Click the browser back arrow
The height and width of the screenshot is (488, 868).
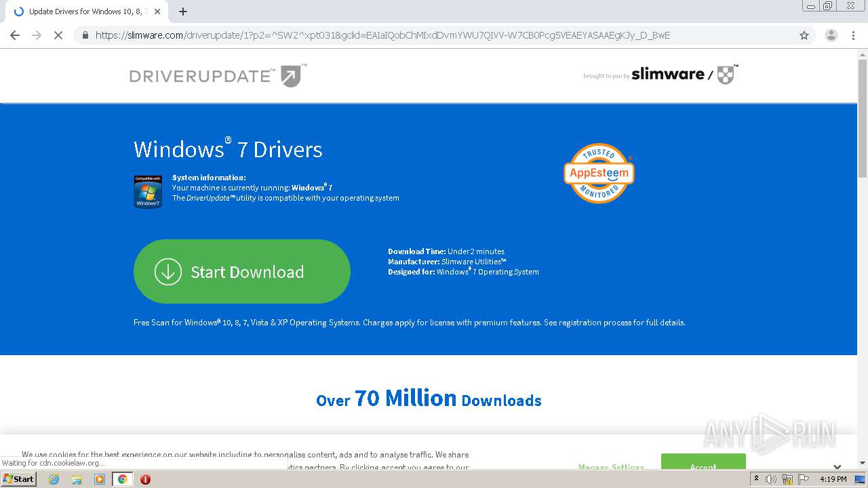point(15,35)
